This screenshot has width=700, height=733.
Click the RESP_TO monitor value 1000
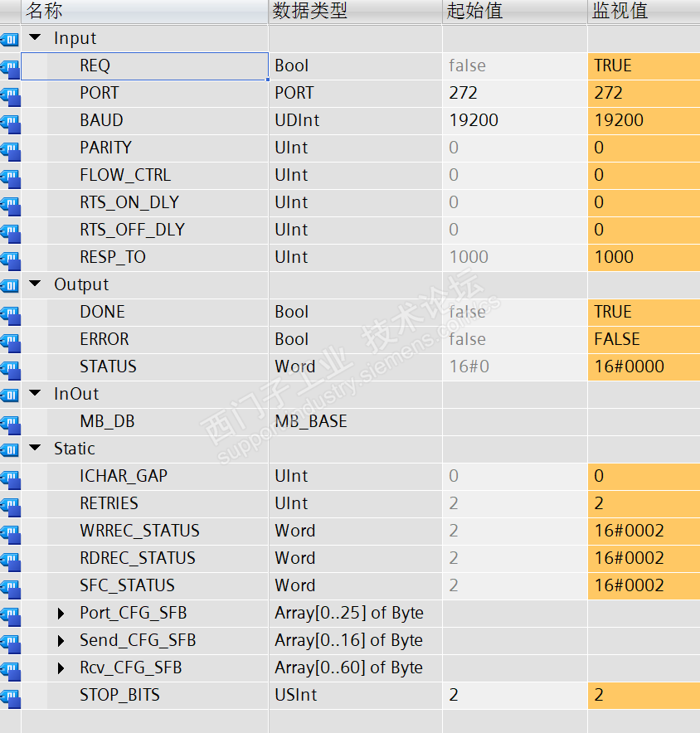click(644, 257)
